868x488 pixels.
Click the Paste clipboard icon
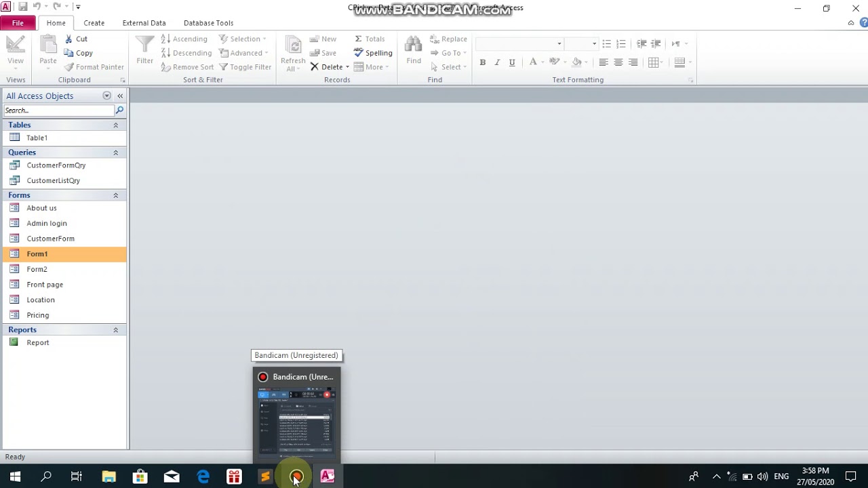[x=48, y=45]
